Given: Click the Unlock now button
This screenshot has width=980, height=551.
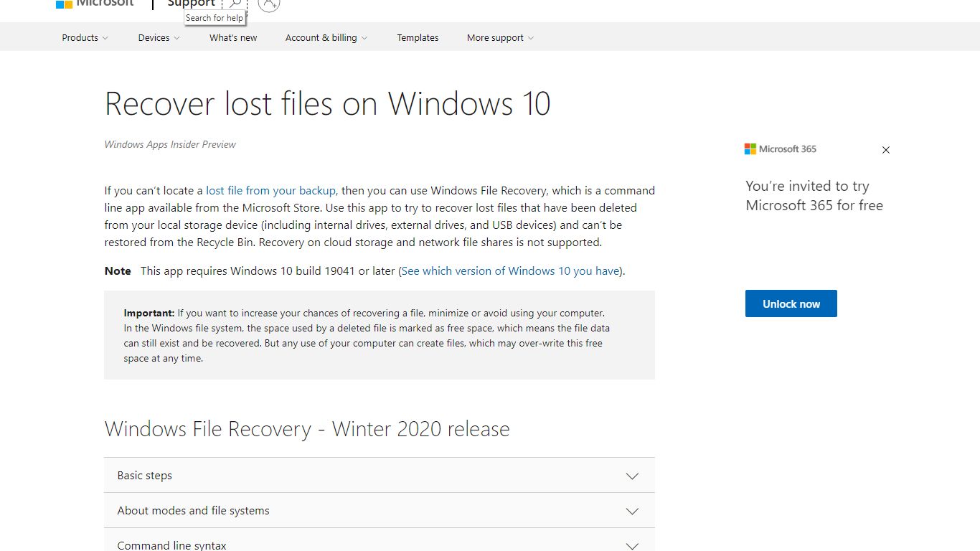Looking at the screenshot, I should [x=791, y=303].
